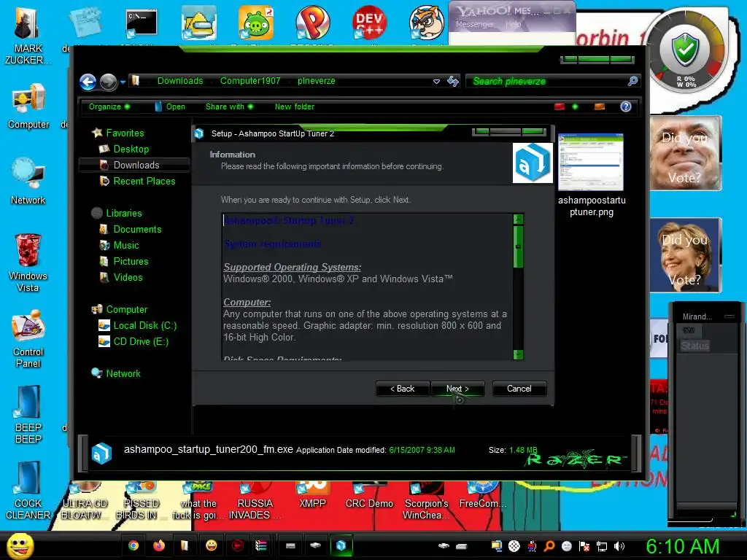Image resolution: width=747 pixels, height=560 pixels.
Task: Go back with Explorer back arrow
Action: pos(88,82)
